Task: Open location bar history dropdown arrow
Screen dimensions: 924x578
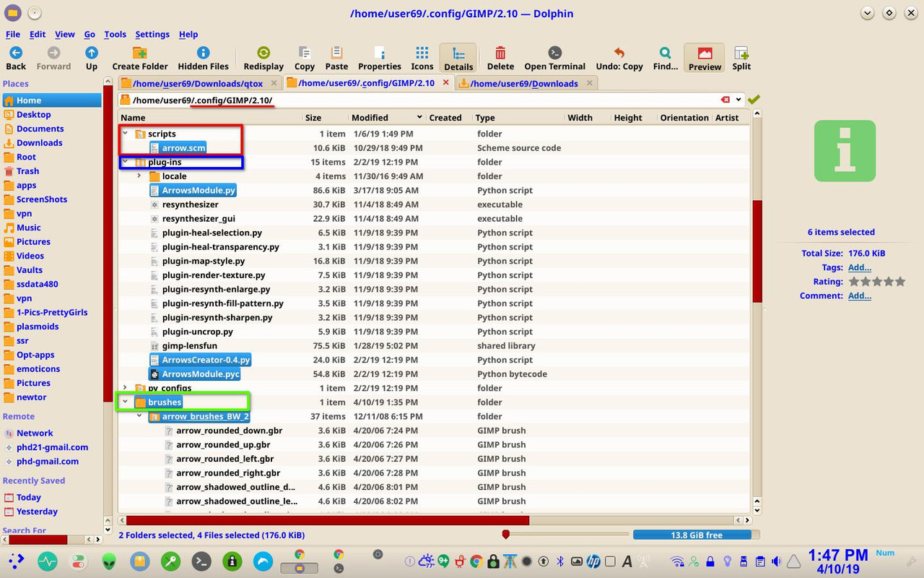Action: pyautogui.click(x=738, y=100)
